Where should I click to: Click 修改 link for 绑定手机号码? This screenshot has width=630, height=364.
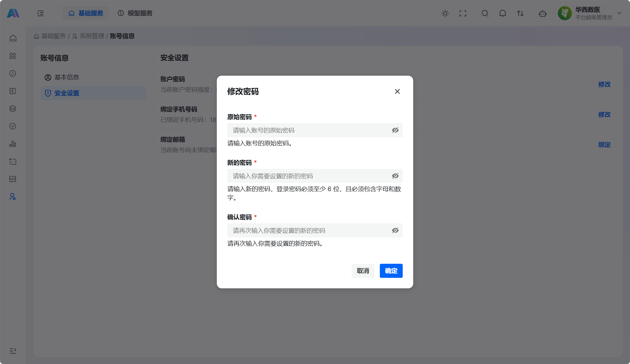tap(604, 115)
